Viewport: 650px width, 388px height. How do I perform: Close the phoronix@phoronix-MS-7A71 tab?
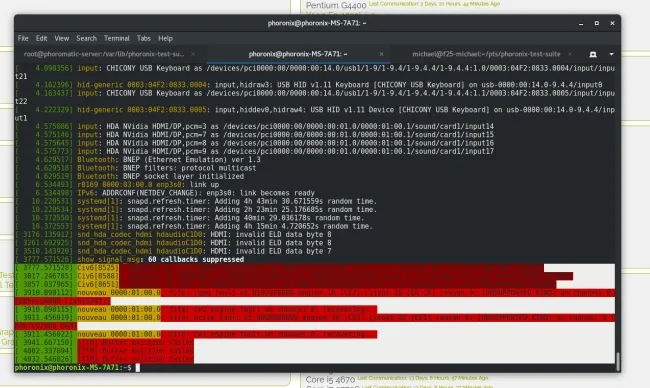[381, 54]
